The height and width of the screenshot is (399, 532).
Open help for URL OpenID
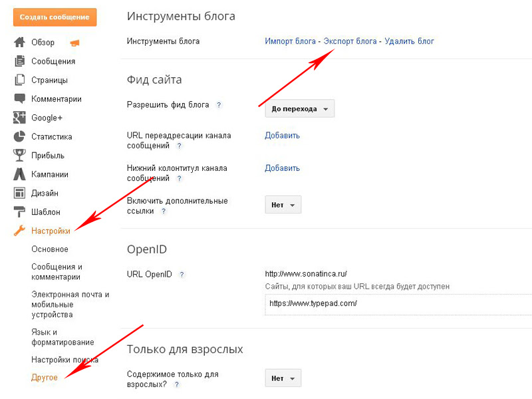pyautogui.click(x=182, y=275)
